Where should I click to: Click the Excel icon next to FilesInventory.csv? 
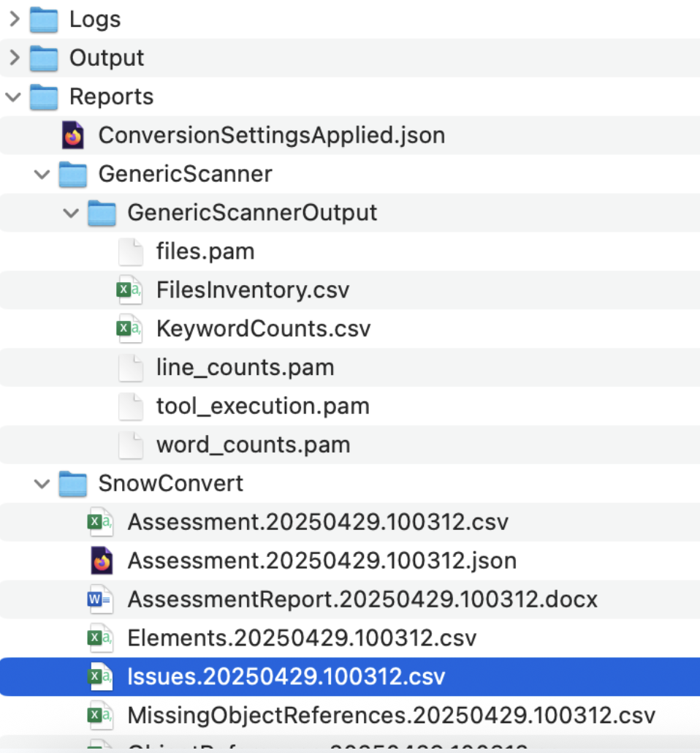130,290
